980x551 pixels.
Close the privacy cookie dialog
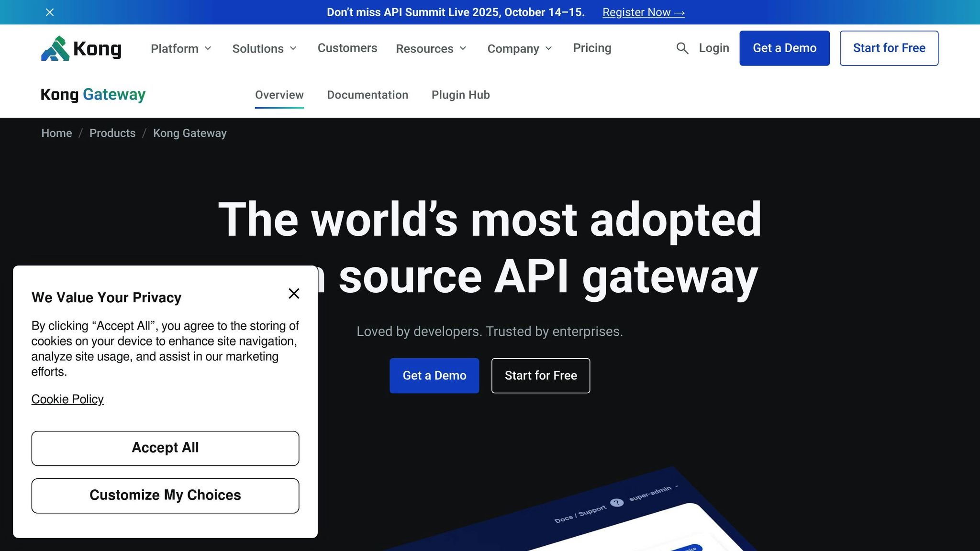294,293
